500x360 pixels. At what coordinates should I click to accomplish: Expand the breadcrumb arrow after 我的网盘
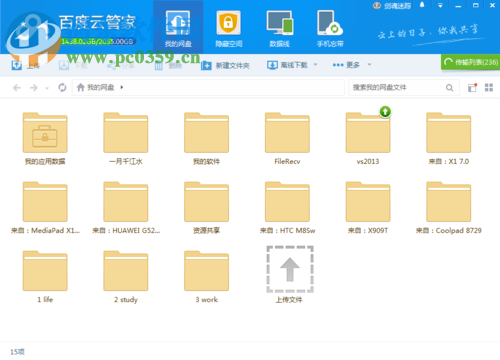coord(122,87)
